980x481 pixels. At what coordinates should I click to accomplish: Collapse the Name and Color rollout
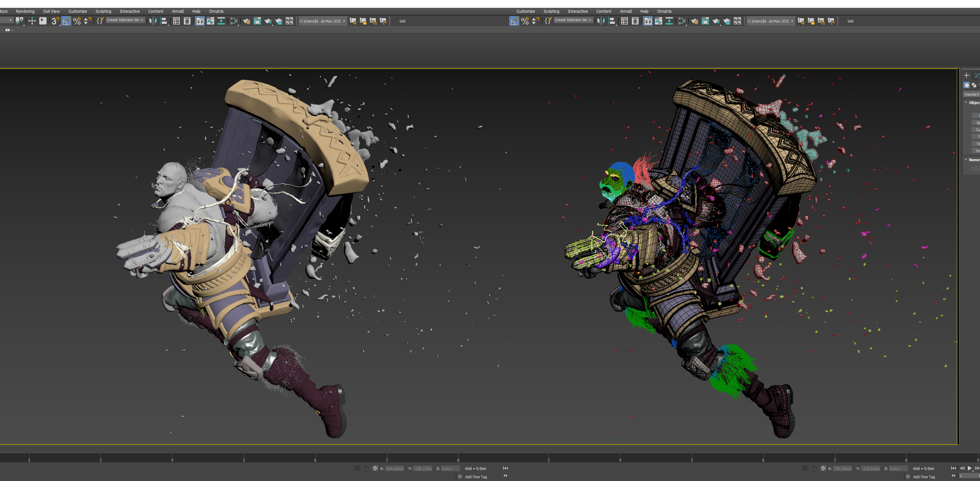tap(972, 160)
